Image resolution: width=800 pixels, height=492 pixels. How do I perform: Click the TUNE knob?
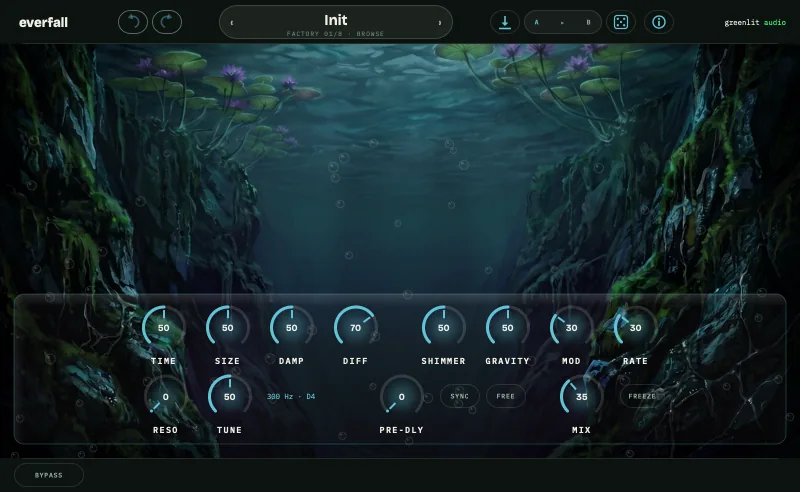tap(230, 397)
